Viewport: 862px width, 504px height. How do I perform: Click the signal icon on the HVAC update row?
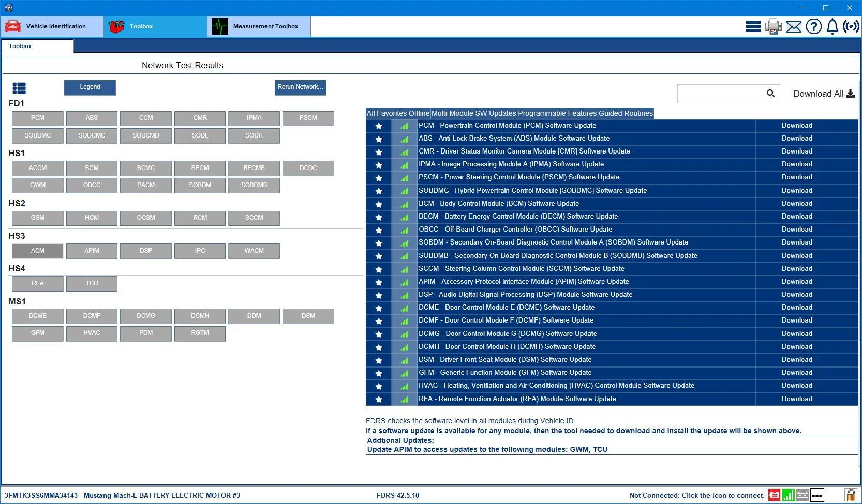click(405, 386)
